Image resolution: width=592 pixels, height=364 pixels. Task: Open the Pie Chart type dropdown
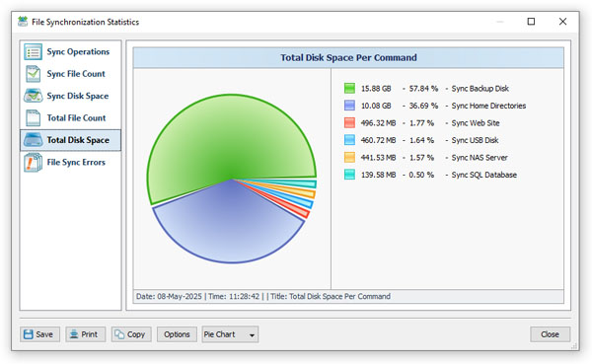tap(230, 334)
